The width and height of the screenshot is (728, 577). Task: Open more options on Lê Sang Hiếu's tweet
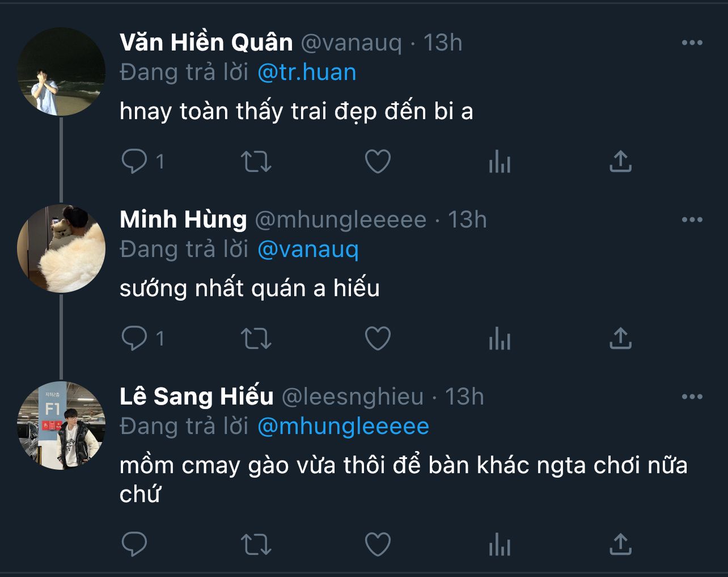(x=692, y=397)
